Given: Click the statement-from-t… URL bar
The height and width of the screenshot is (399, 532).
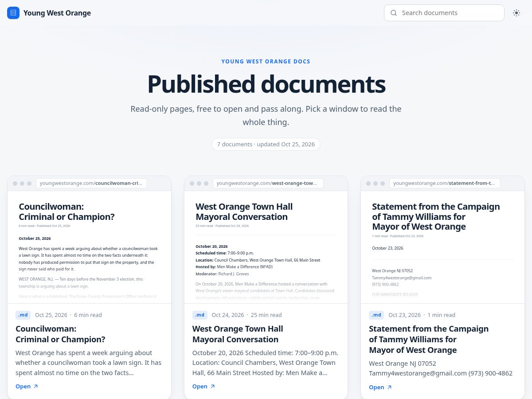Looking at the screenshot, I should coord(445,183).
